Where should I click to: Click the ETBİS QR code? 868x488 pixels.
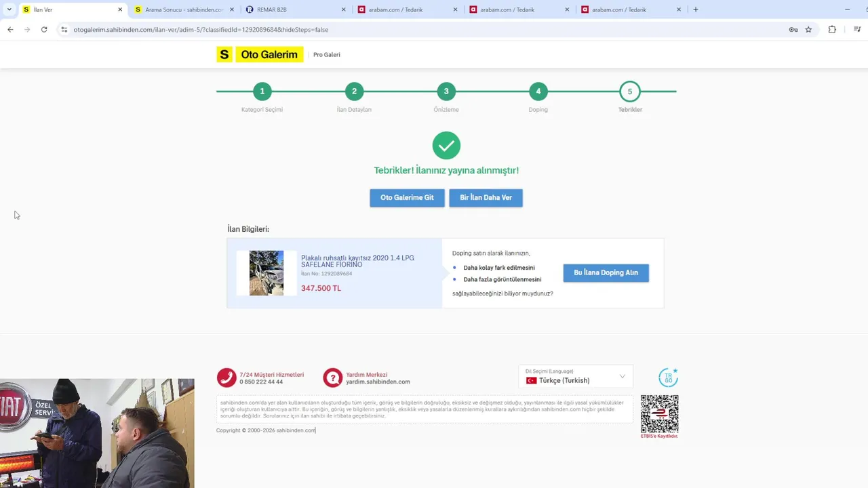pos(659,414)
